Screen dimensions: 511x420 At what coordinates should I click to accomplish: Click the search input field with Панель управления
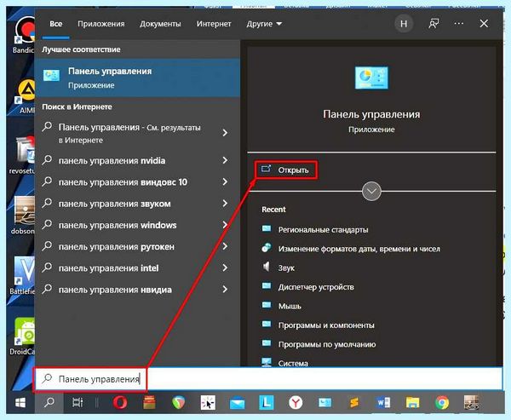point(268,379)
